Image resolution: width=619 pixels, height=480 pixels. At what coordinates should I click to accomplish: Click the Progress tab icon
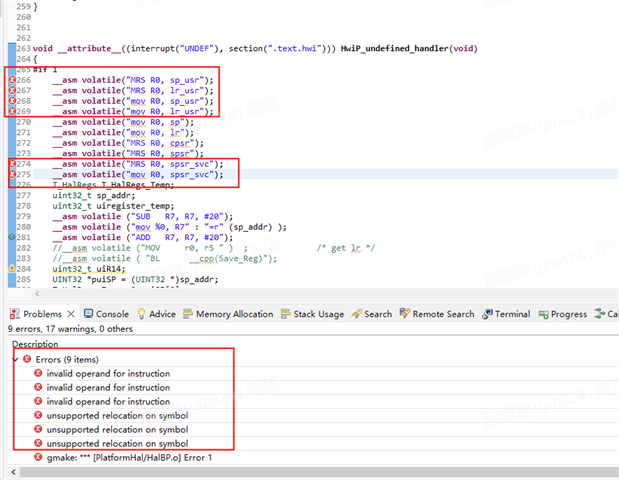pyautogui.click(x=544, y=315)
